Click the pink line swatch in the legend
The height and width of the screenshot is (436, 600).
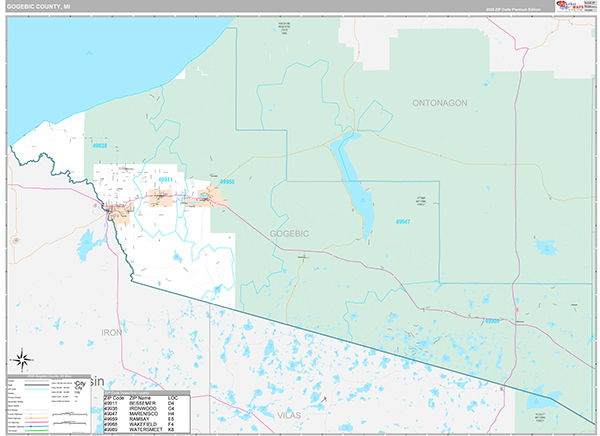click(x=37, y=422)
